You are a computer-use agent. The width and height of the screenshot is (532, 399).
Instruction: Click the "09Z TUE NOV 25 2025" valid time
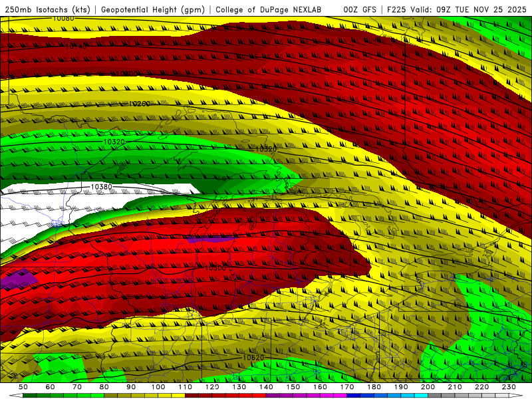(x=481, y=9)
